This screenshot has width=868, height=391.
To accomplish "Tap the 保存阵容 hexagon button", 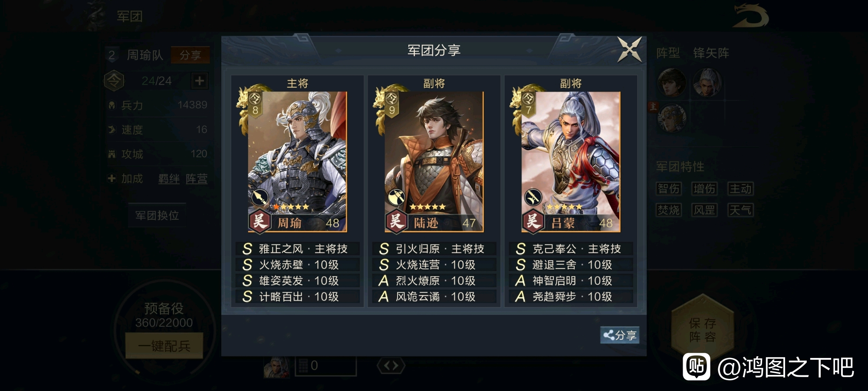I will [x=702, y=330].
